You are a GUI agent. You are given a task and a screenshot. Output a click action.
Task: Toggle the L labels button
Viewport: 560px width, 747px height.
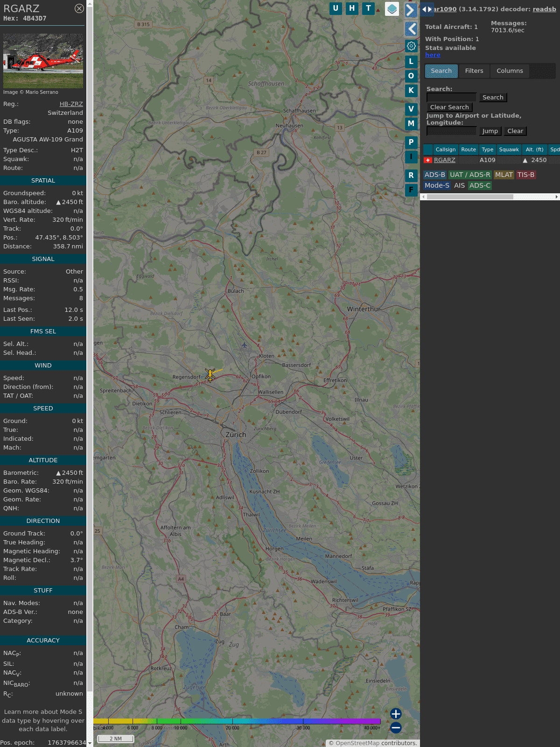pyautogui.click(x=411, y=61)
